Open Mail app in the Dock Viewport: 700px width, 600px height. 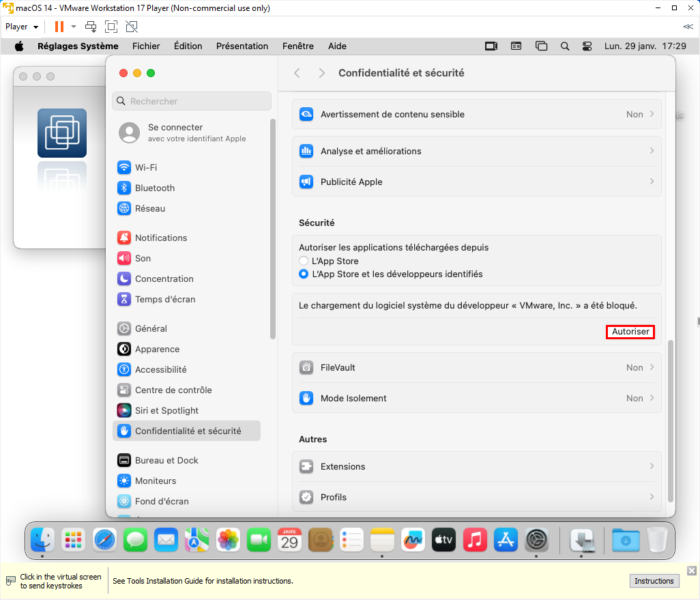click(x=166, y=540)
